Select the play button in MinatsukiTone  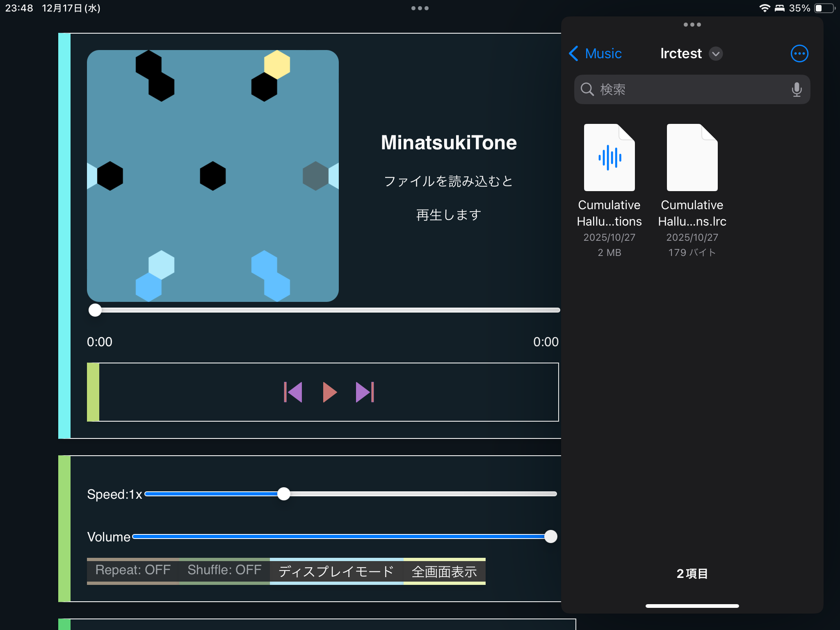click(329, 392)
